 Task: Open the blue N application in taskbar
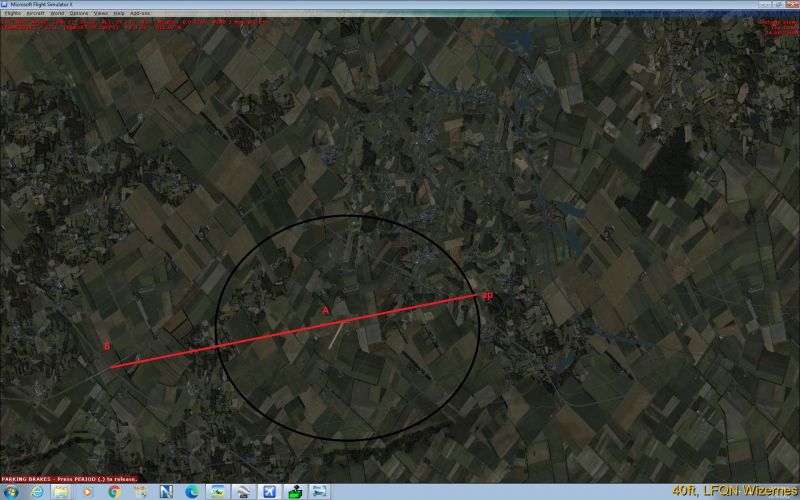click(166, 492)
